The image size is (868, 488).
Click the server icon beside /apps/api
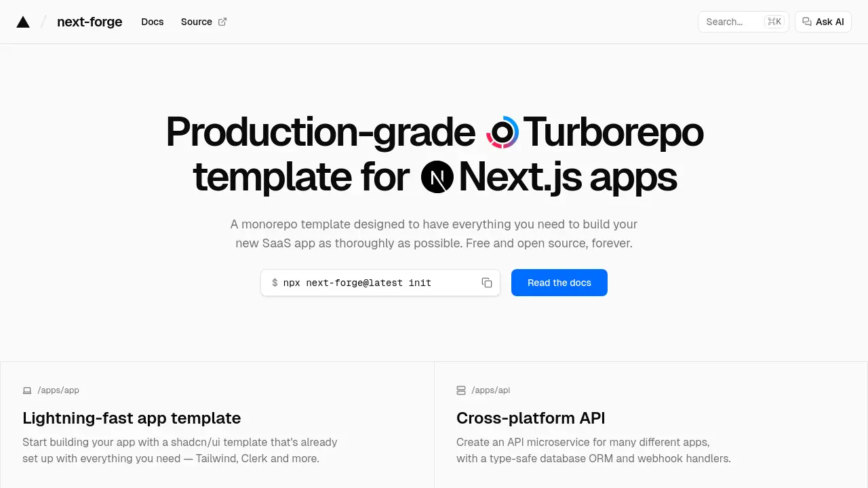(x=461, y=390)
